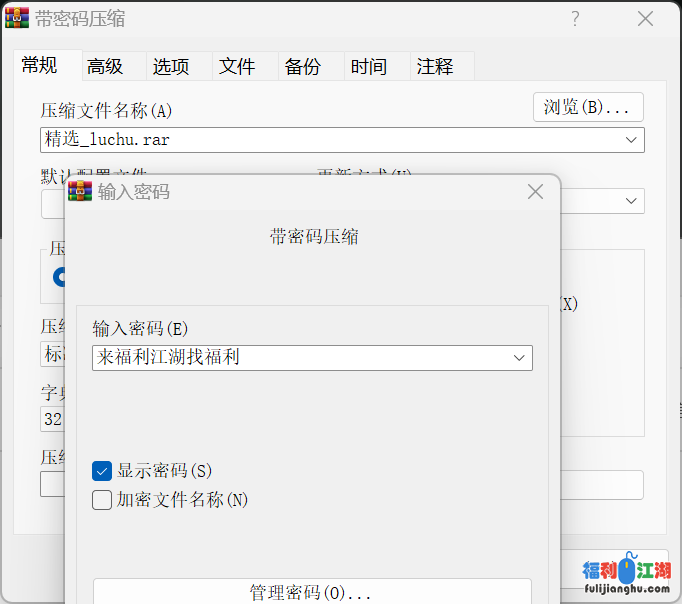This screenshot has height=604, width=682.
Task: Click the 管理密码(O)... button
Action: (312, 592)
